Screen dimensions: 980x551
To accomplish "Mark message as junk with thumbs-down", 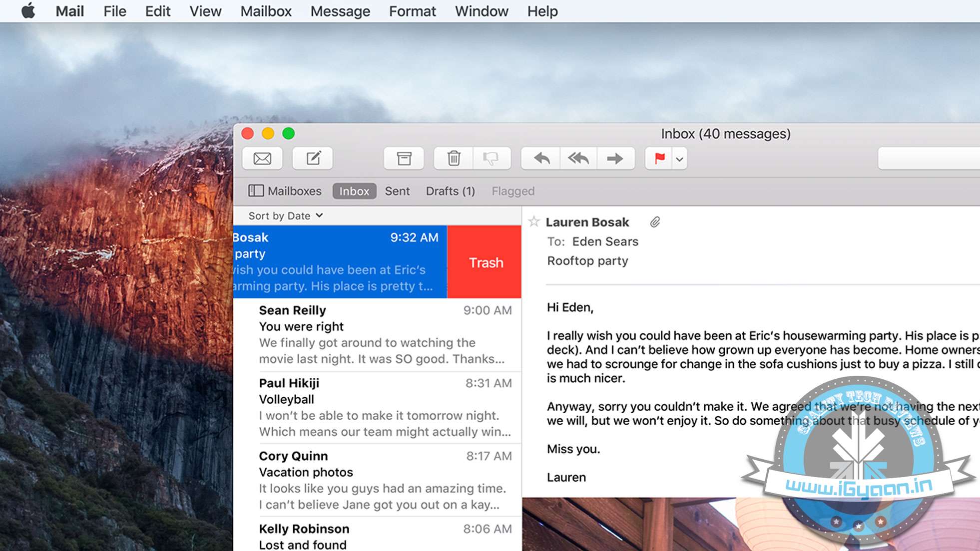I will 491,159.
